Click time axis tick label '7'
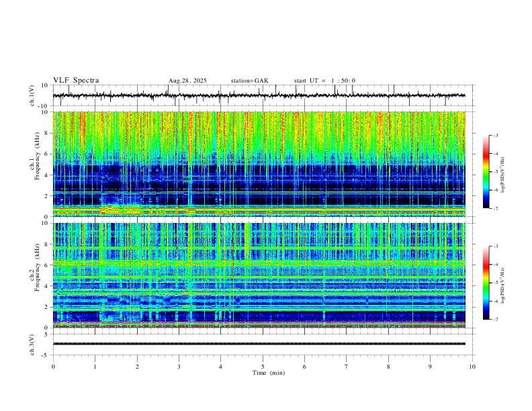This screenshot has height=411, width=532. pos(347,367)
